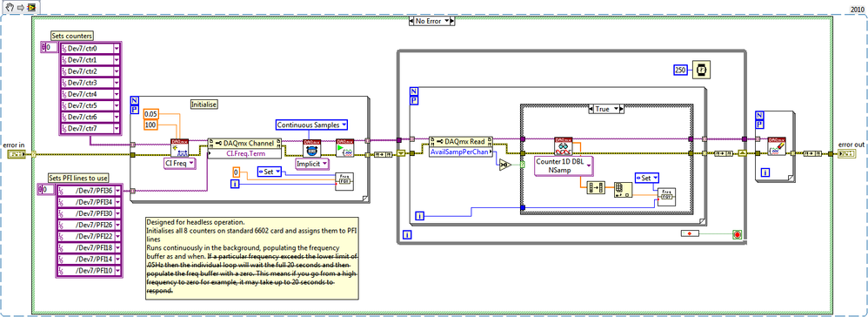Open Counter 1D DBL NSamp selector
This screenshot has height=317, width=868.
click(x=563, y=165)
